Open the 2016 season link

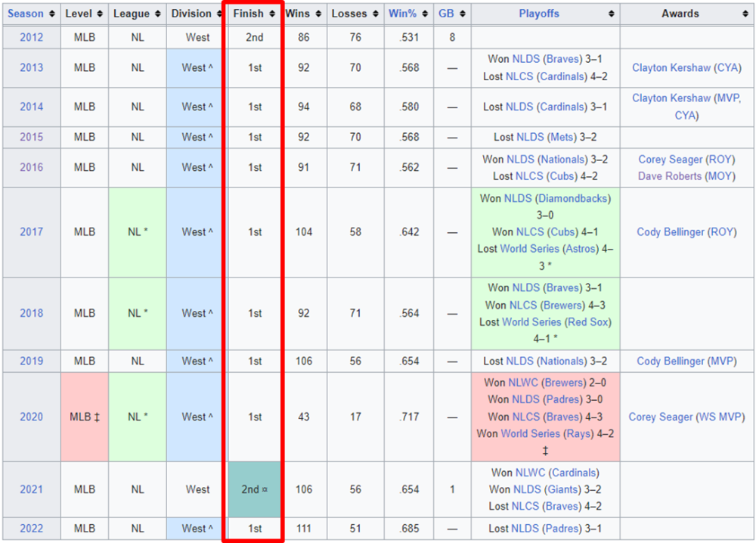coord(31,167)
